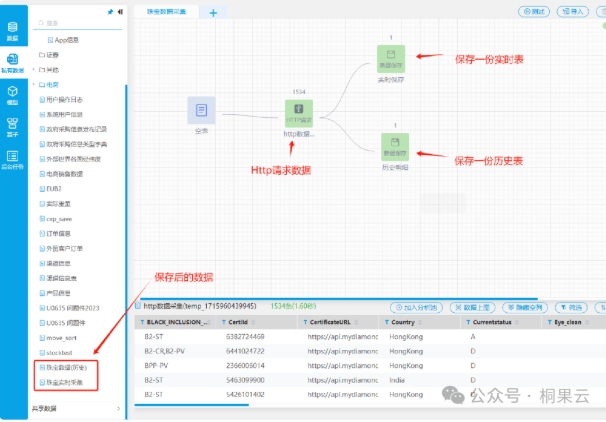Open the 数据 section in sidebar
The image size is (606, 422).
click(x=13, y=28)
